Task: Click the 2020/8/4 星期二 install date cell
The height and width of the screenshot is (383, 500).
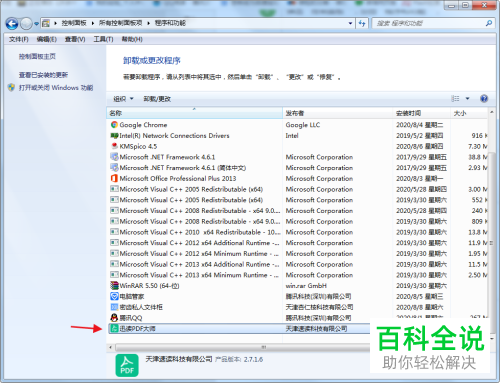Action: click(420, 125)
